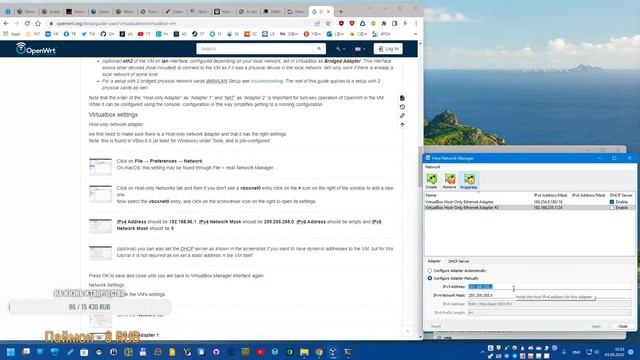This screenshot has width=640, height=360.
Task: Click the OpenWrt search field
Action: pos(255,49)
